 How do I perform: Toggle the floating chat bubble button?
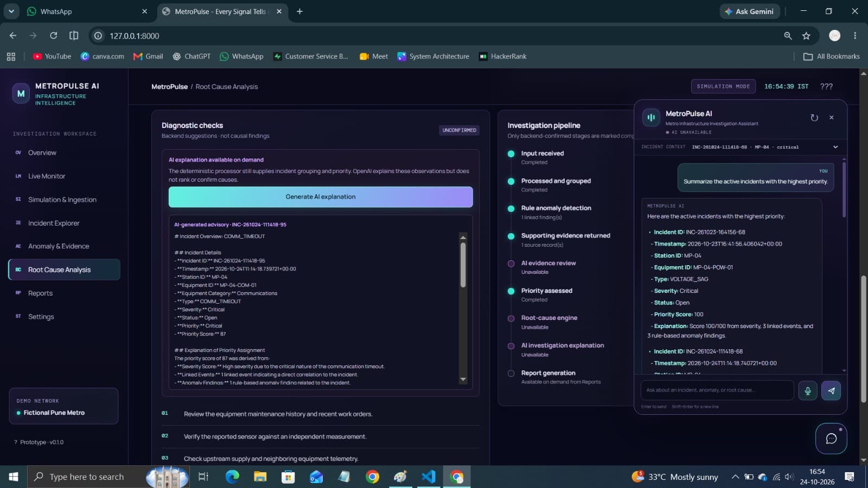click(831, 438)
